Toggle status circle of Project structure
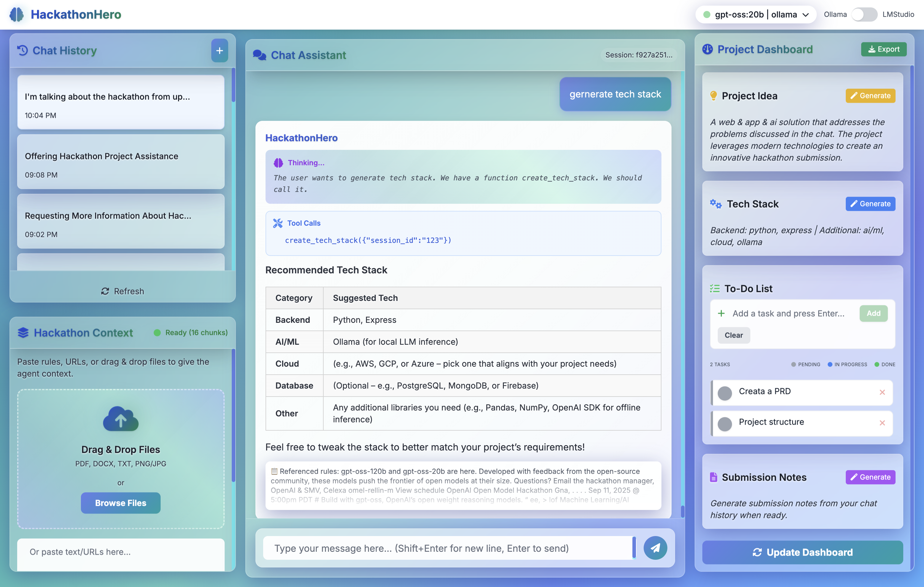The image size is (924, 587). click(x=725, y=424)
